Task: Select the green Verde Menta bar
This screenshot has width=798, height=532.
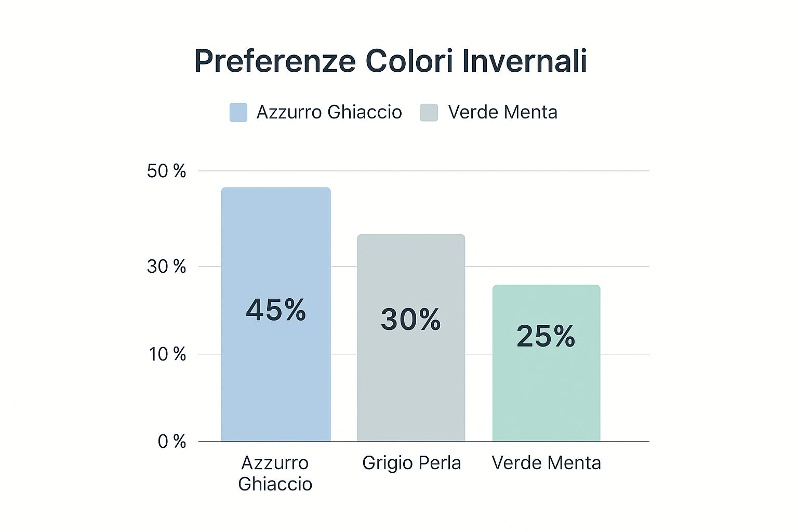Action: tap(546, 395)
